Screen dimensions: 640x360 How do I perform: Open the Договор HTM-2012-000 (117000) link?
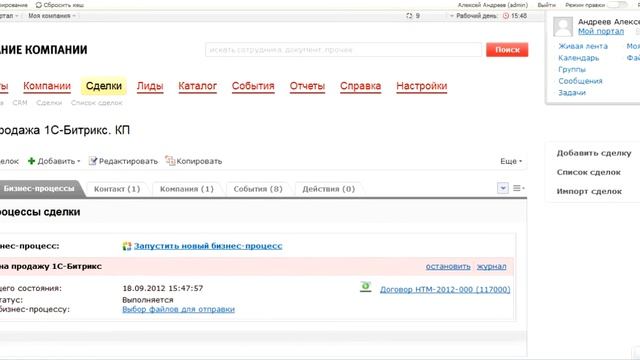pyautogui.click(x=445, y=289)
